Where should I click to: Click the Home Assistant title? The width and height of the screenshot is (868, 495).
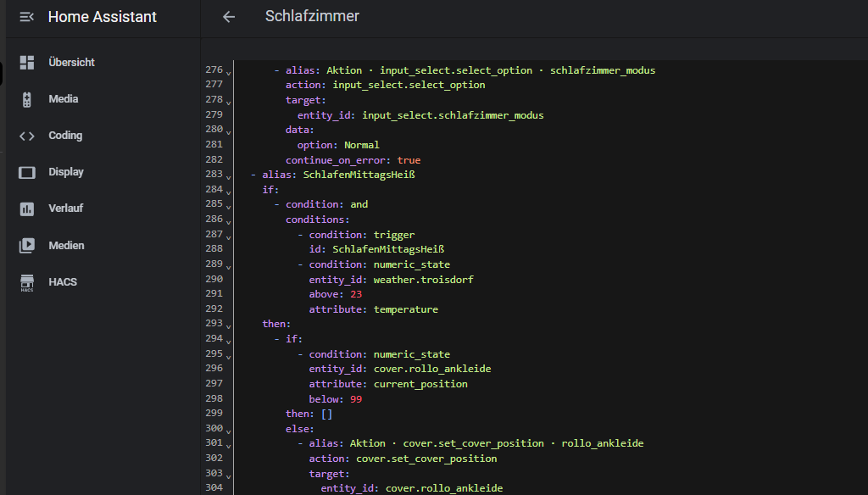(x=103, y=17)
